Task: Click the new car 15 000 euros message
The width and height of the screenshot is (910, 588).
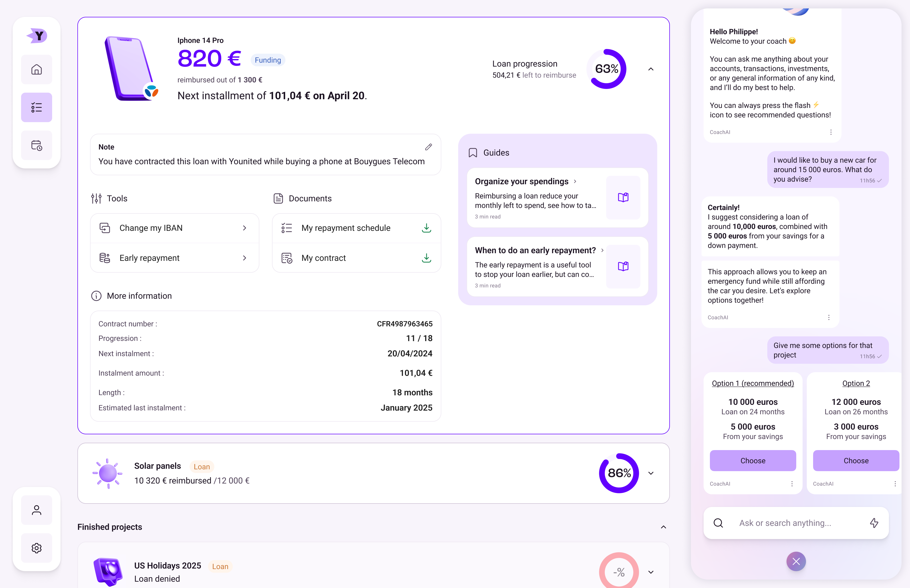Action: pos(828,170)
